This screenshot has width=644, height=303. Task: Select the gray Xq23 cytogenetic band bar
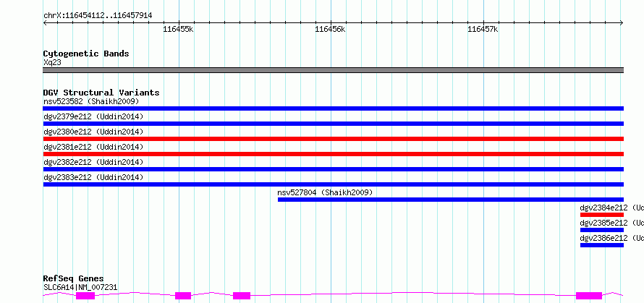click(334, 70)
